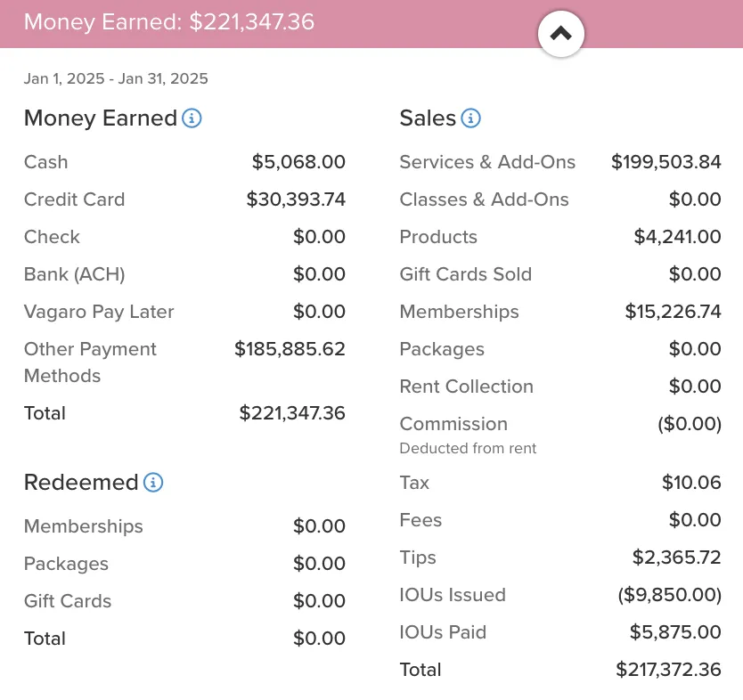The height and width of the screenshot is (700, 743).
Task: Click Redeemed Gift Cards row
Action: click(184, 601)
